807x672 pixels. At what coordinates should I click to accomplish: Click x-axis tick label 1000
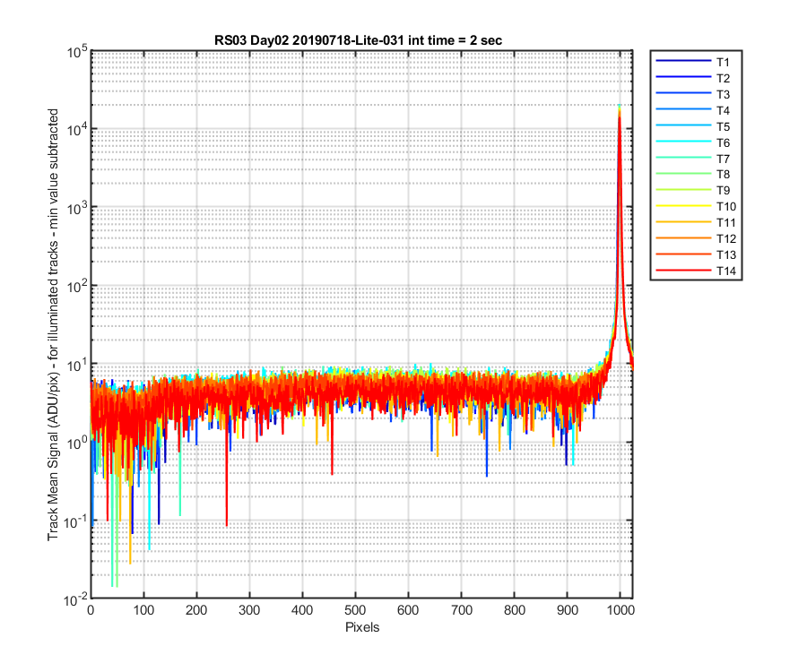pyautogui.click(x=620, y=610)
